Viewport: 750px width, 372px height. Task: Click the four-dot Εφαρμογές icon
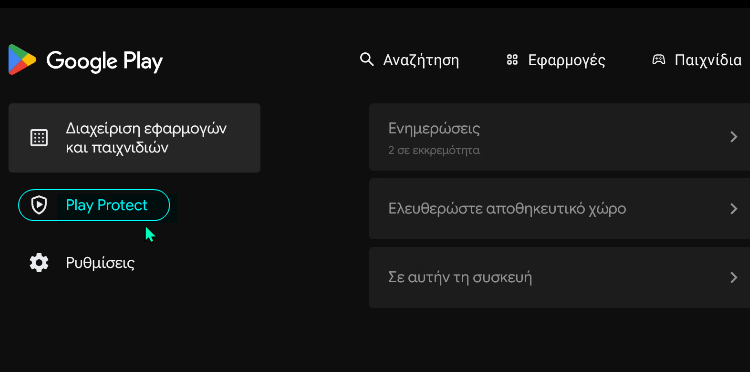(512, 60)
